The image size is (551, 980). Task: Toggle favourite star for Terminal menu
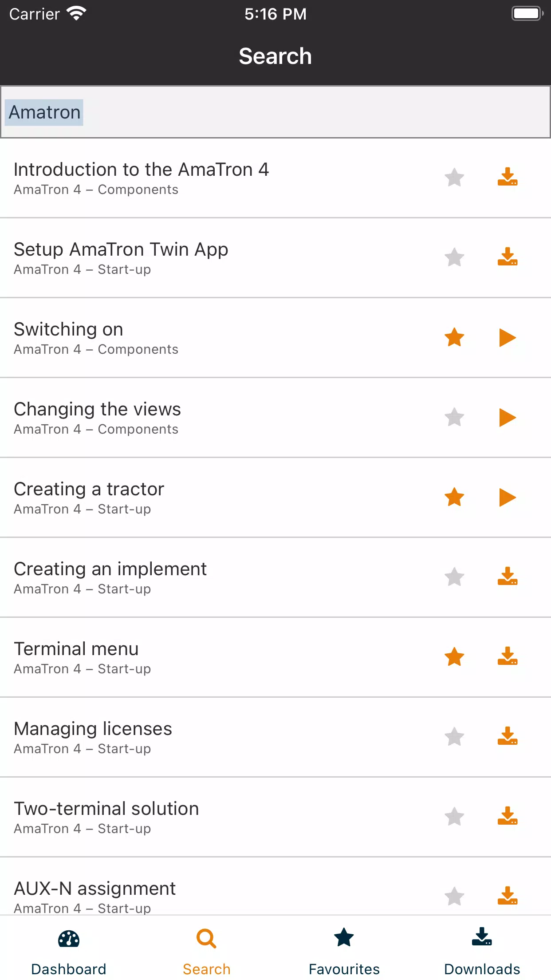(454, 657)
